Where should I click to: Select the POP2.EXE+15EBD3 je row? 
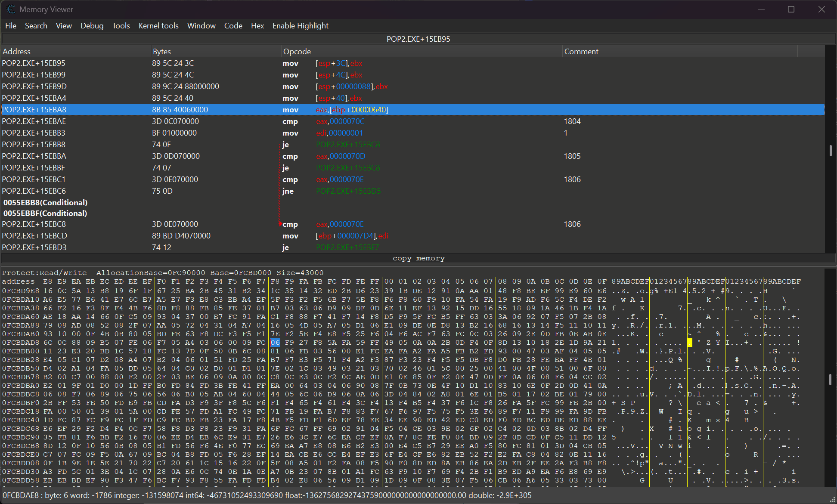(x=413, y=247)
